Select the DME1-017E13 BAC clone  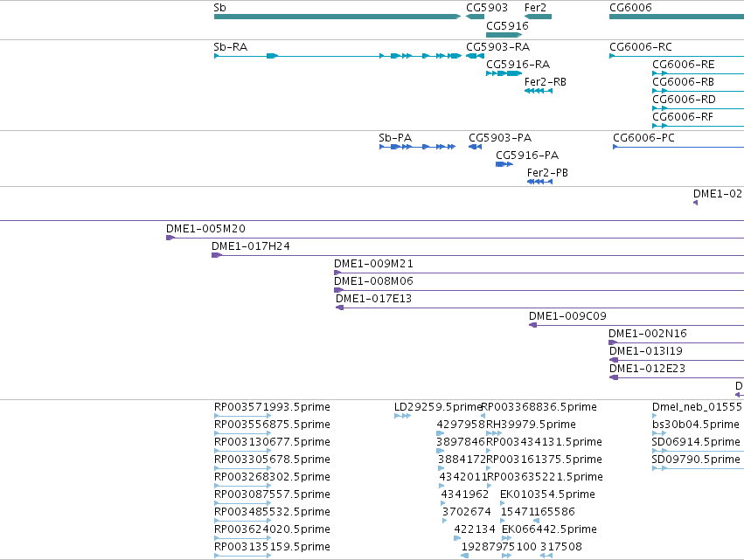pyautogui.click(x=539, y=308)
